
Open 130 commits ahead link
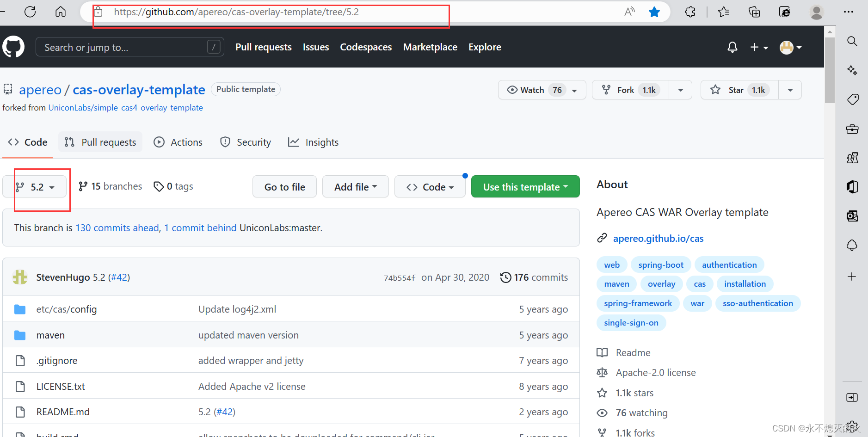pos(117,228)
